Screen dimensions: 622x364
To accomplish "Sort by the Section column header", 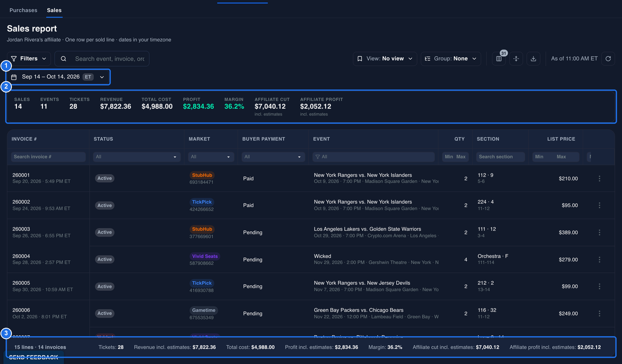I will point(488,139).
